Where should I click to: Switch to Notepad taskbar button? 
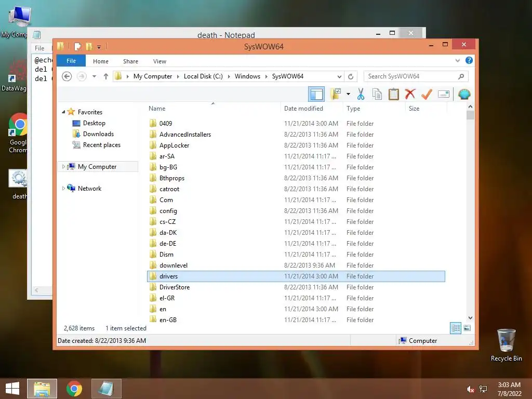[106, 389]
